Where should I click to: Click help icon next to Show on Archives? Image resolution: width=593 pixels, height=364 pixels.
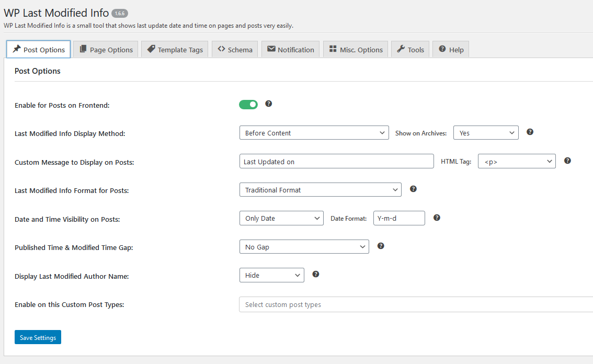(x=530, y=132)
